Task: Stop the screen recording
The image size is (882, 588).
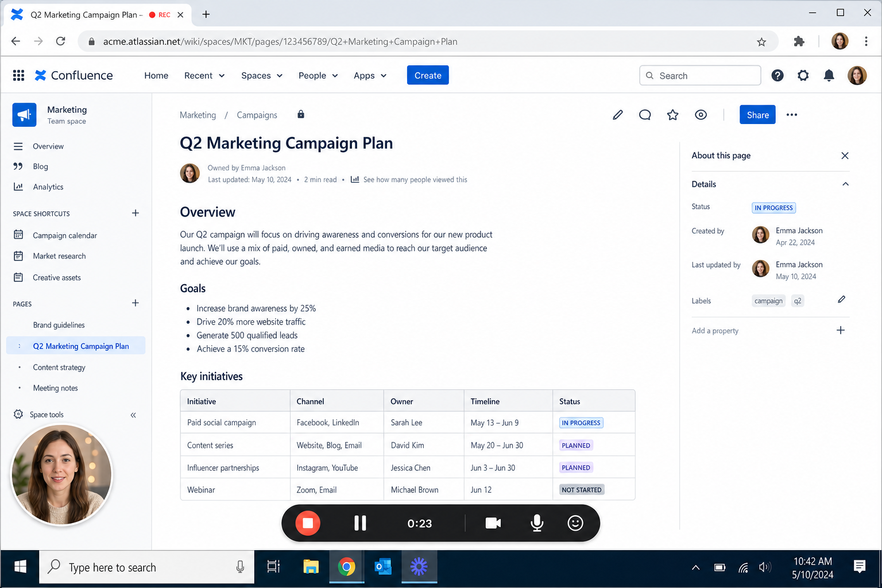Action: [x=308, y=523]
